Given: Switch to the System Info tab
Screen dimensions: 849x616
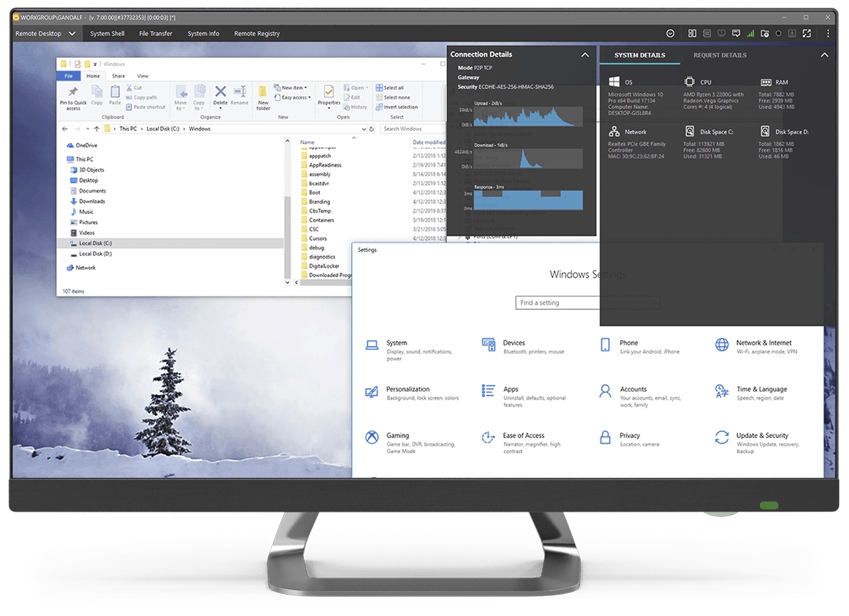Looking at the screenshot, I should [x=203, y=34].
